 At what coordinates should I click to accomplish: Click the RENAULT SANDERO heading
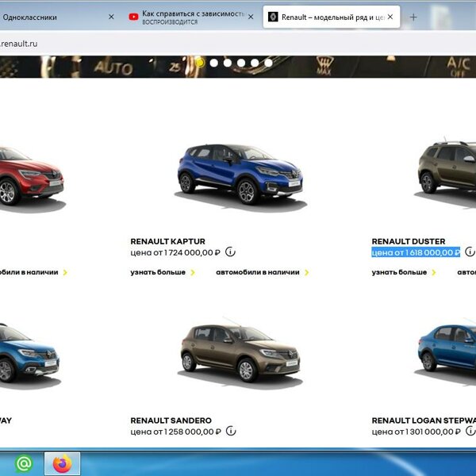(x=171, y=420)
